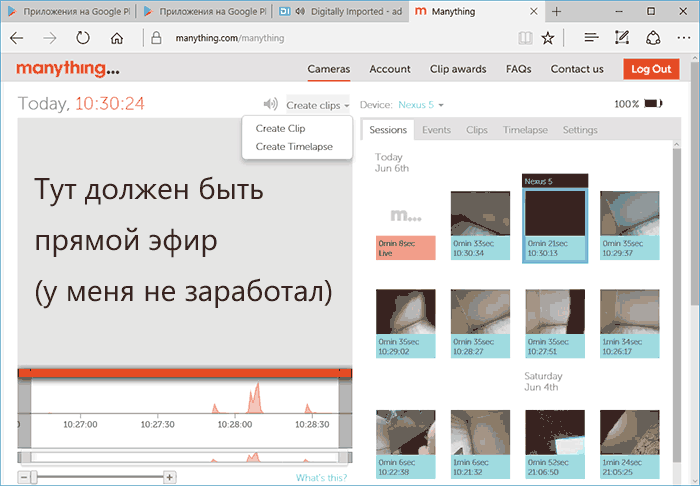Click the timeline zoom in plus button

pyautogui.click(x=170, y=478)
